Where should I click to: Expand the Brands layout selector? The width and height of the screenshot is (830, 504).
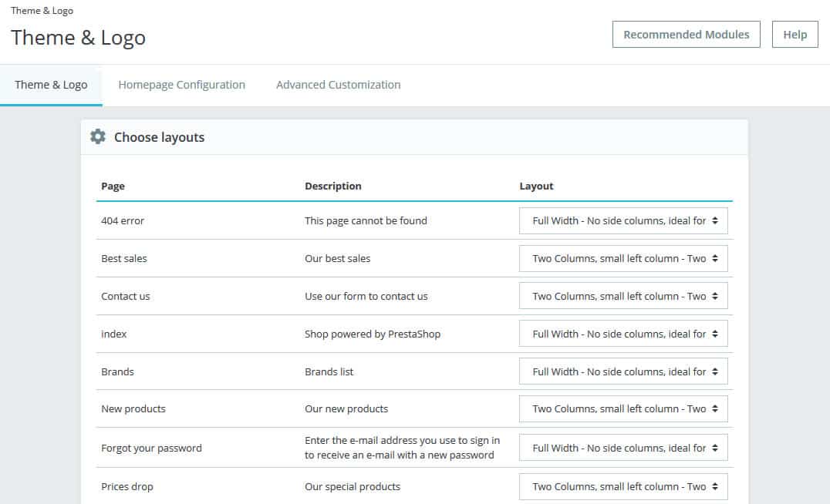pos(623,371)
